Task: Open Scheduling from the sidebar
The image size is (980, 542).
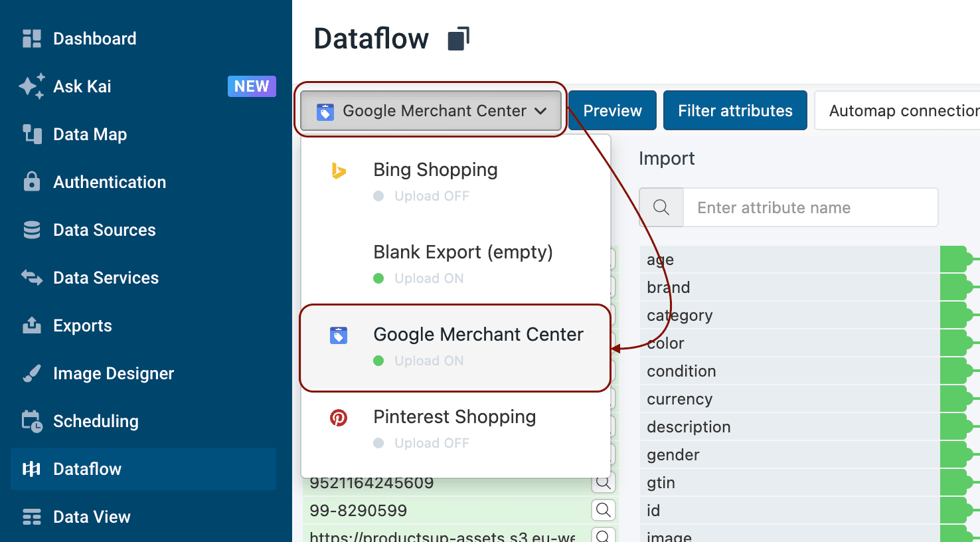Action: click(143, 421)
